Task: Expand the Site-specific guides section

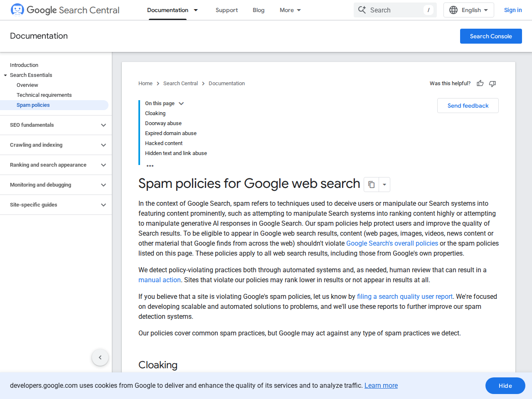Action: tap(56, 205)
